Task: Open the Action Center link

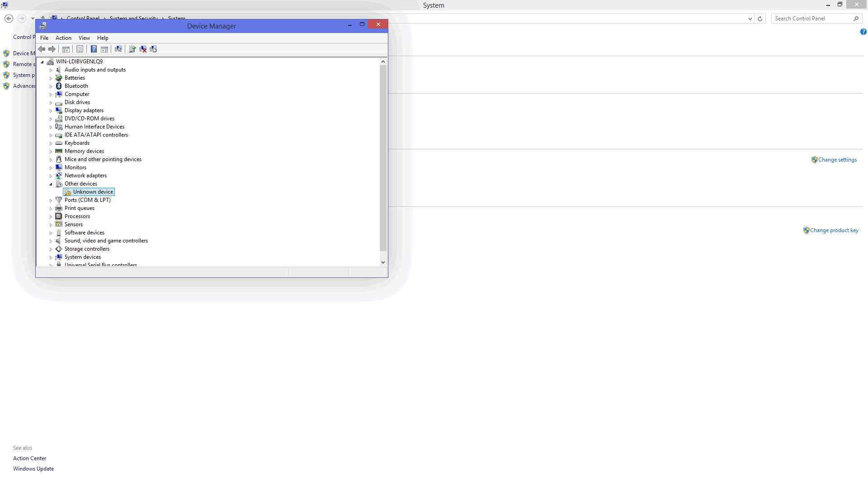Action: pos(29,458)
